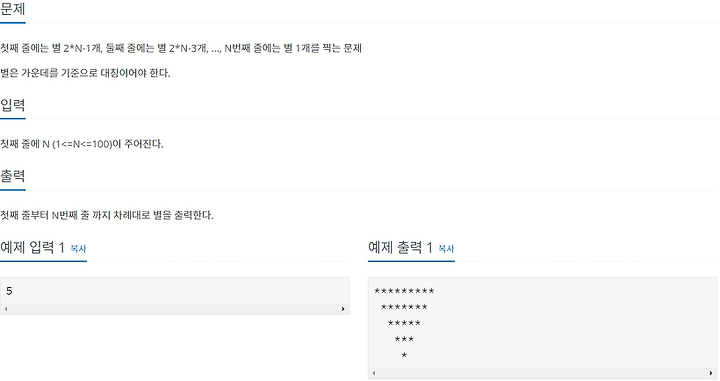This screenshot has height=381, width=720.
Task: Select the 출력 section heading
Action: point(13,176)
